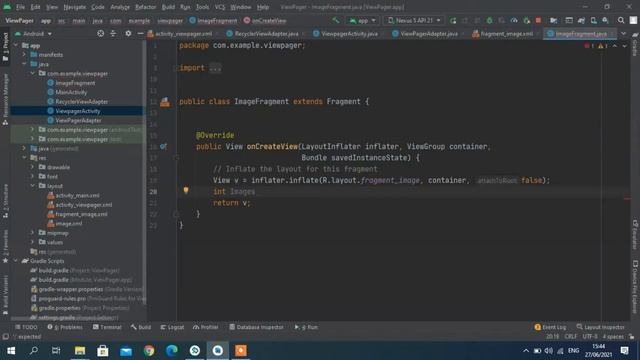
Task: Click the lightbulb quick-fix icon on line 20
Action: tap(186, 190)
